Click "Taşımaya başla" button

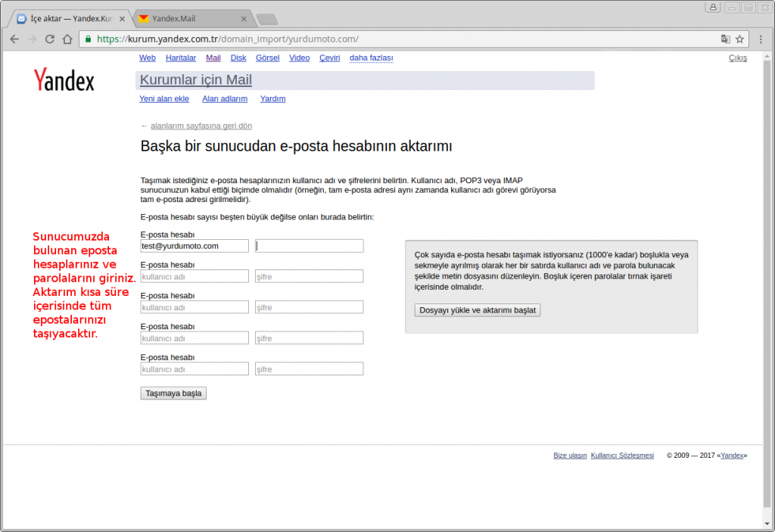point(173,394)
